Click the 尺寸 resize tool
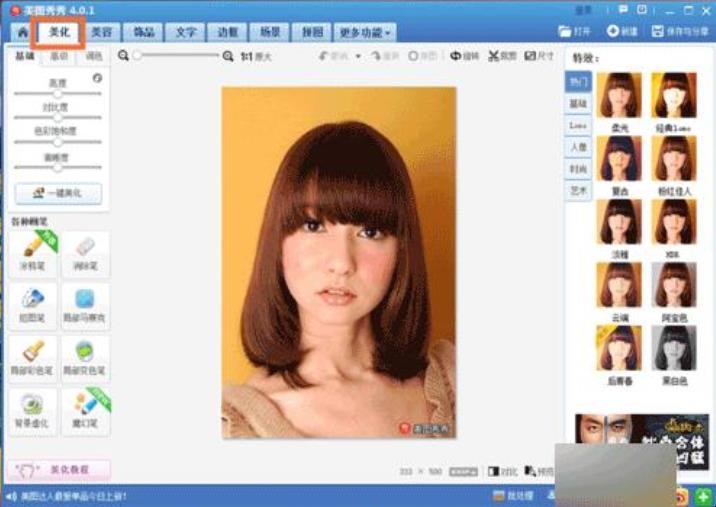The width and height of the screenshot is (716, 507). 539,56
